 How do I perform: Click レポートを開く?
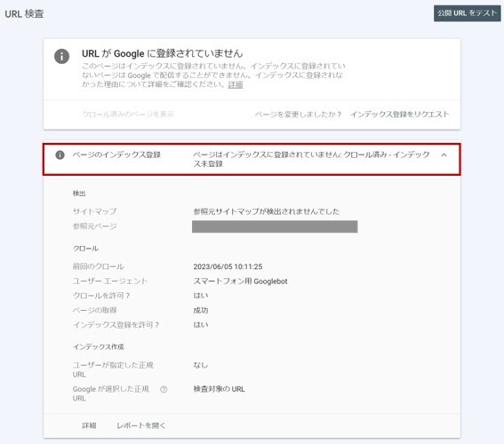[x=140, y=425]
